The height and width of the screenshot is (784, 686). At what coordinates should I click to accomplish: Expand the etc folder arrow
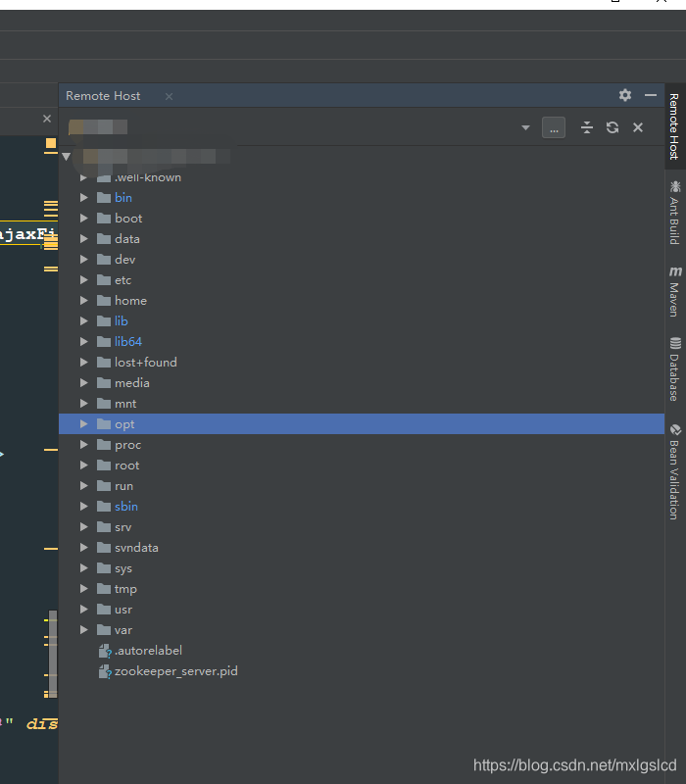[x=84, y=280]
